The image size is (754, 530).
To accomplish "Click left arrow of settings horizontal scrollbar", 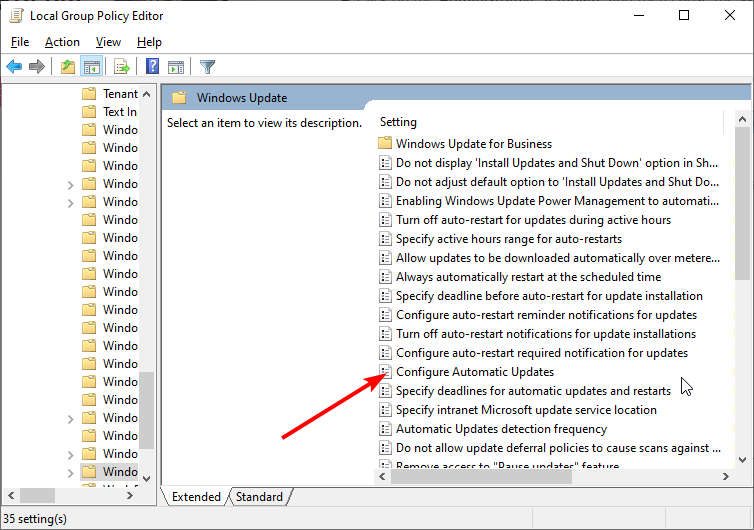I will 383,476.
